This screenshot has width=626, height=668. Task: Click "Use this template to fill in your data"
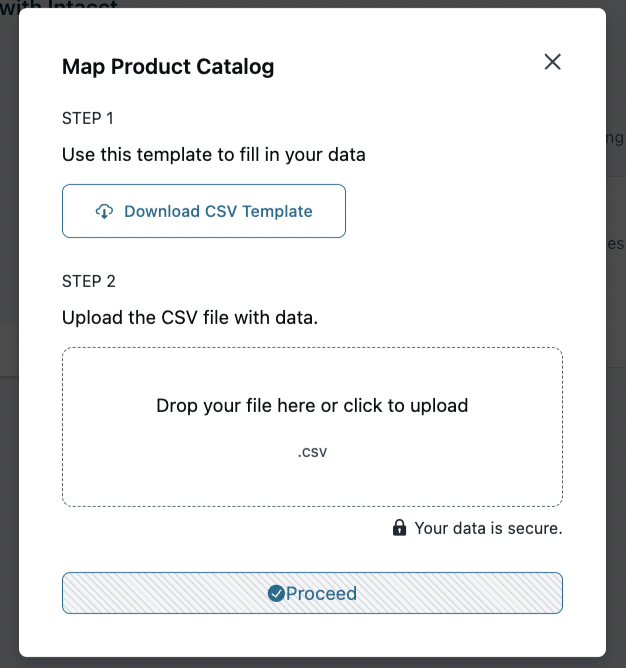coord(214,155)
